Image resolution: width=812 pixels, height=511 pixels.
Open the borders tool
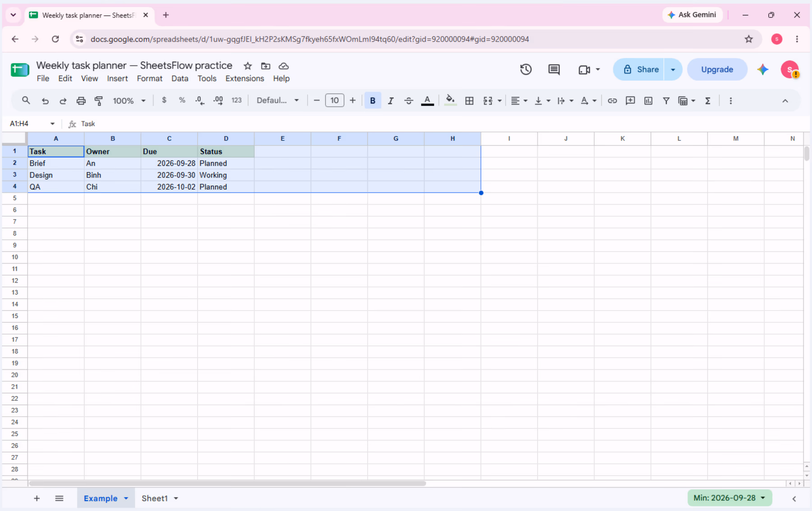pyautogui.click(x=469, y=101)
